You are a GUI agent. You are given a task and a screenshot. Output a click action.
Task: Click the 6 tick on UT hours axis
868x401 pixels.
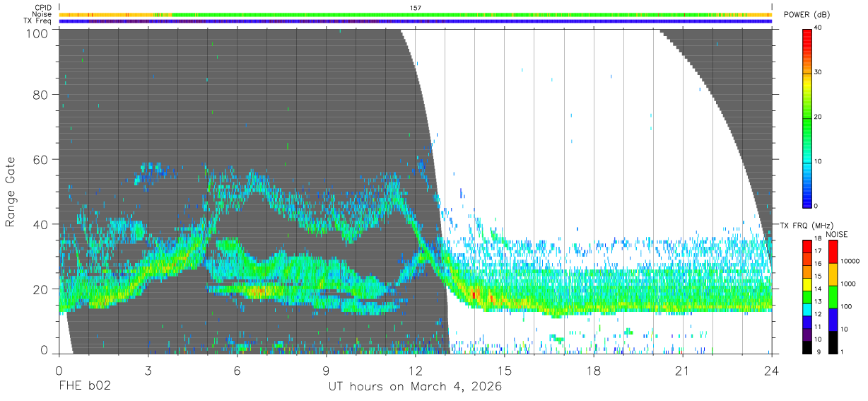(x=237, y=371)
